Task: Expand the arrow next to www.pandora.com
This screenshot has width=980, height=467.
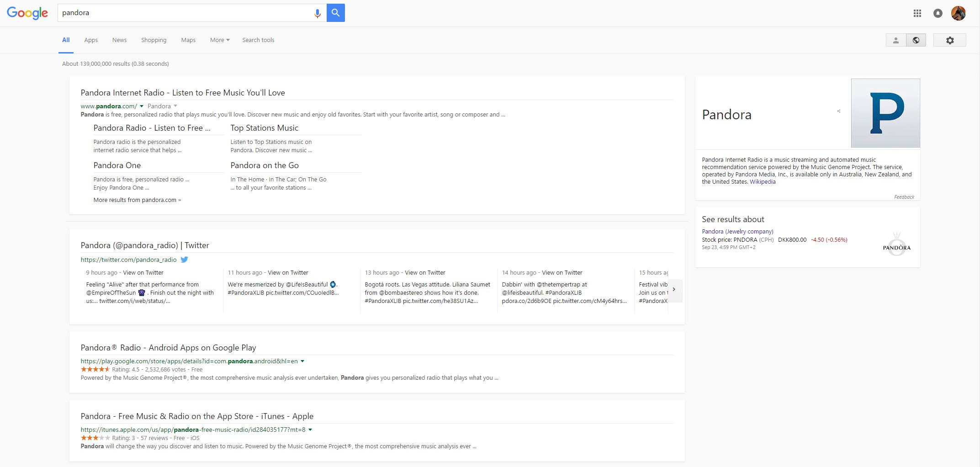Action: 142,106
